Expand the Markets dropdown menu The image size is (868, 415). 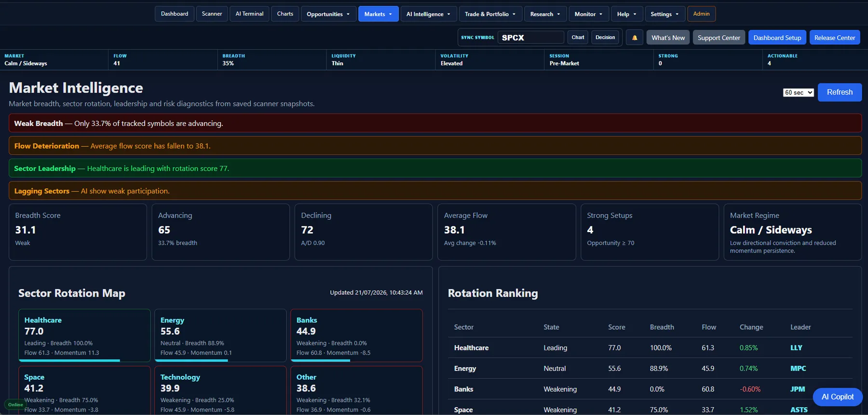[378, 14]
